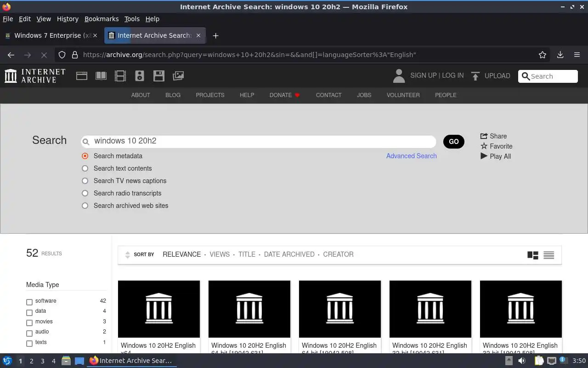
Task: Switch to list view layout
Action: (549, 255)
